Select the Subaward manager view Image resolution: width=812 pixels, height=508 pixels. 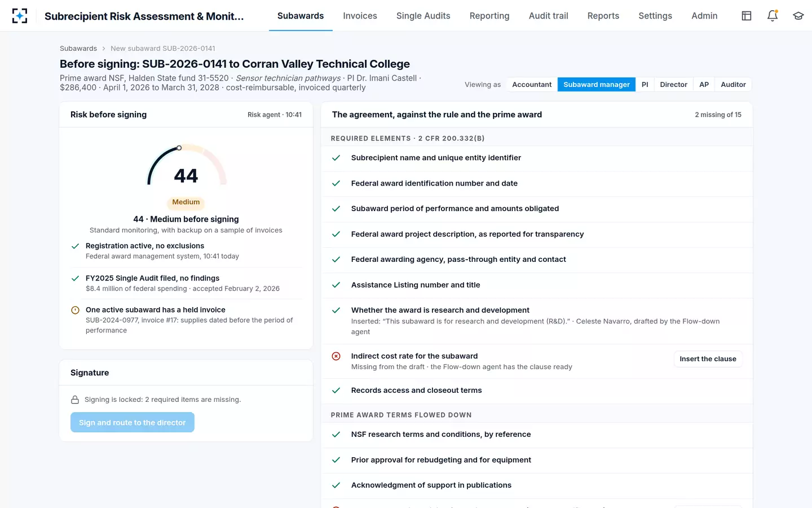[597, 85]
